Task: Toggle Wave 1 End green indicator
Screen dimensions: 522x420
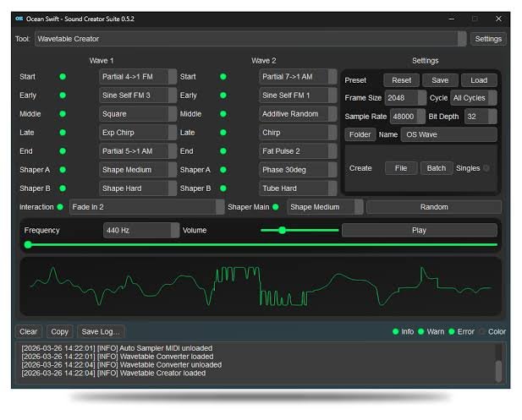Action: (x=63, y=151)
